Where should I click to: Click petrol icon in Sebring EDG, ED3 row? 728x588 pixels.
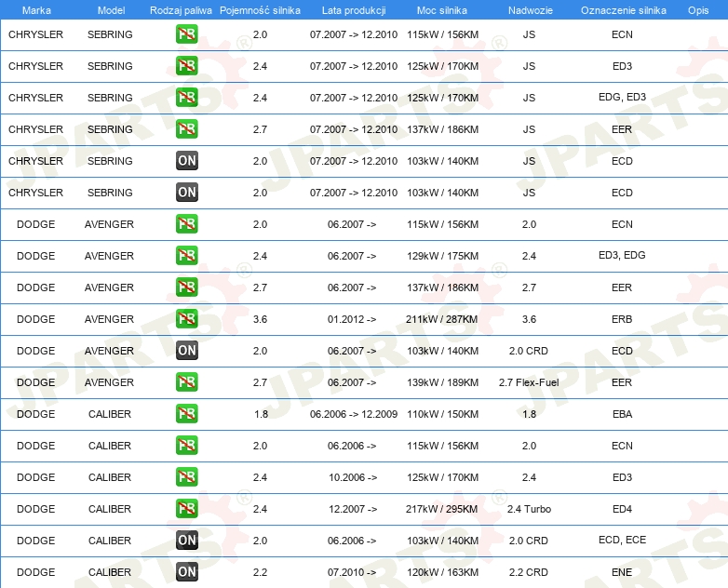pyautogui.click(x=186, y=98)
